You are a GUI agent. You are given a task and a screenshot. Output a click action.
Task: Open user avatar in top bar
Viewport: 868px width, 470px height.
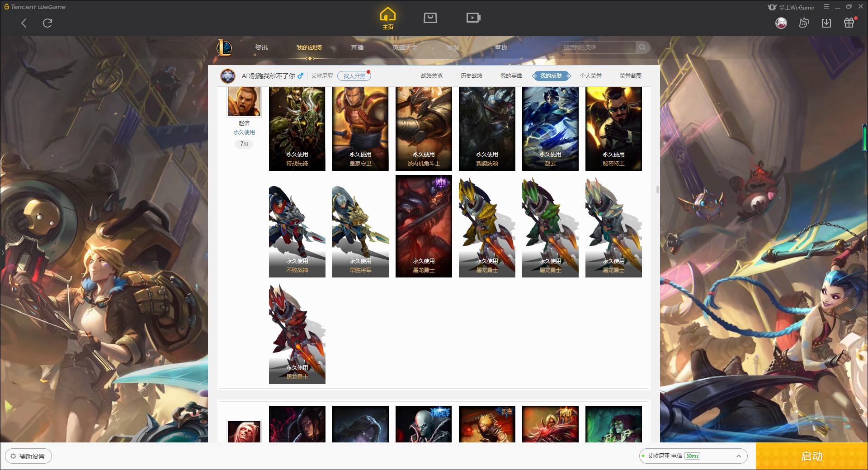point(781,23)
